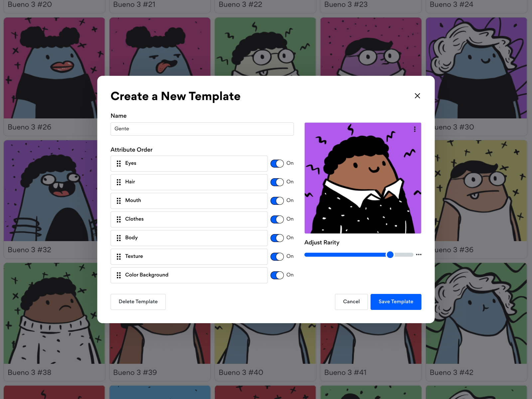
Task: Switch off the Texture attribute toggle
Action: (x=277, y=257)
